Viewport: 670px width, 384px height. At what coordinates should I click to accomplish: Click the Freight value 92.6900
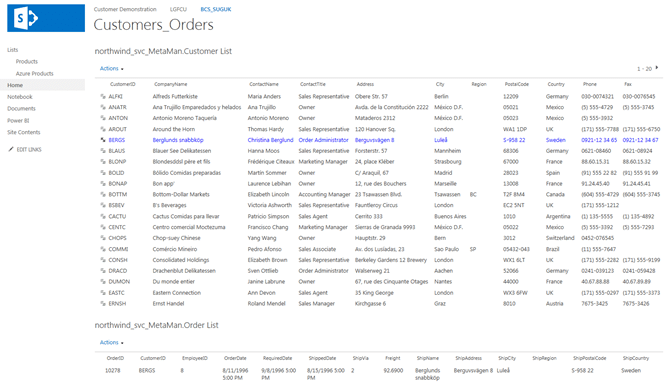pyautogui.click(x=393, y=370)
